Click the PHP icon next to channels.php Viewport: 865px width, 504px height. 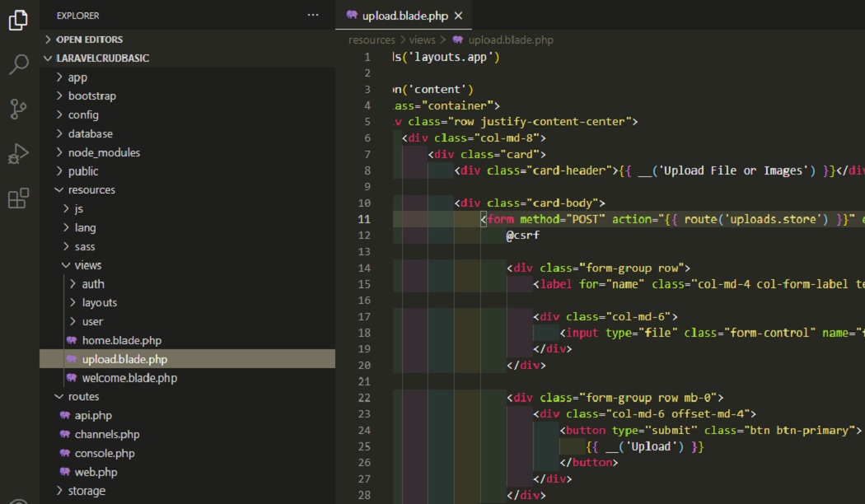(65, 435)
